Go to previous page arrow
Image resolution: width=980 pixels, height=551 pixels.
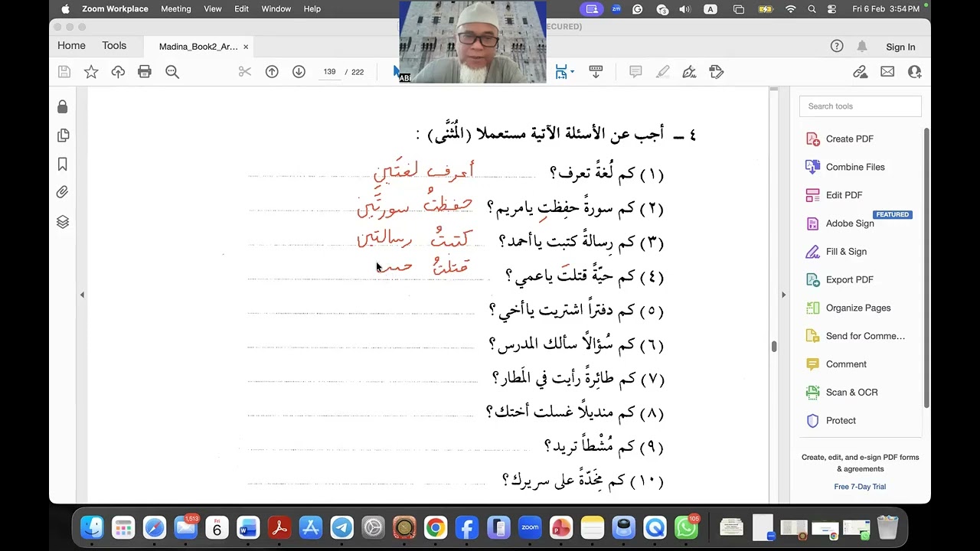coord(272,72)
